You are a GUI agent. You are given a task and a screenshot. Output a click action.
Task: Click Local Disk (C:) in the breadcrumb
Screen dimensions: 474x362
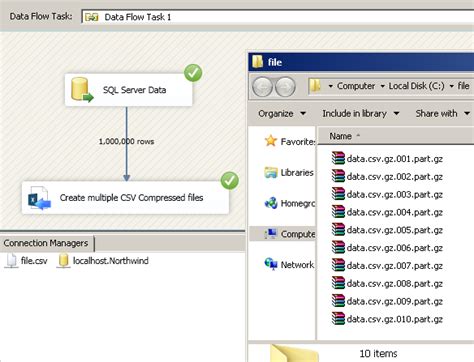point(416,86)
